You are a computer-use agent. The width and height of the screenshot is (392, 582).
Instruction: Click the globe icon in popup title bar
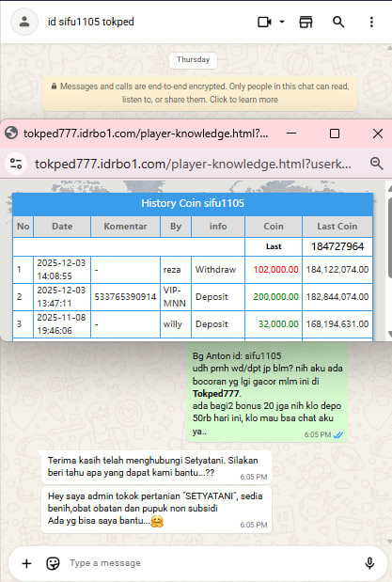tap(11, 133)
